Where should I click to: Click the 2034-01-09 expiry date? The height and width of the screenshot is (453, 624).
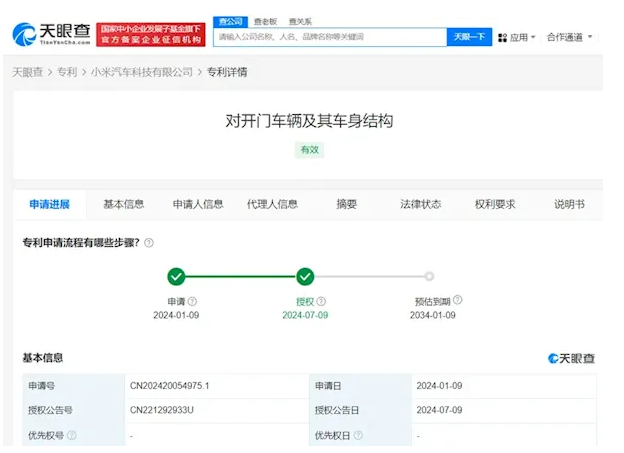click(433, 315)
